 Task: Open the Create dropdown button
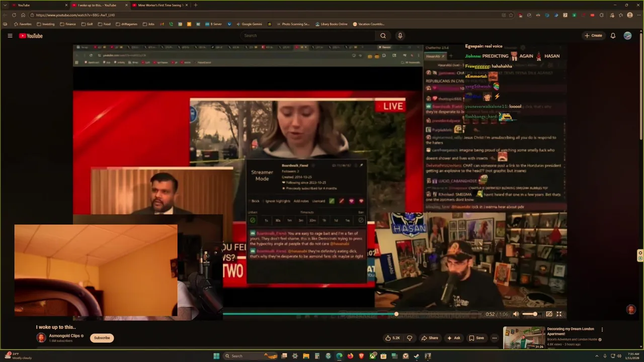click(x=594, y=36)
